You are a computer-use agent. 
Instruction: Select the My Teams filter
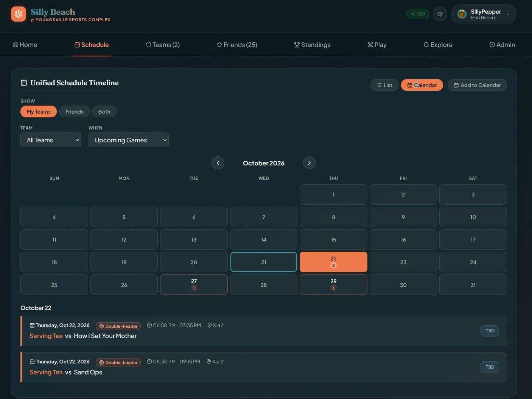39,112
